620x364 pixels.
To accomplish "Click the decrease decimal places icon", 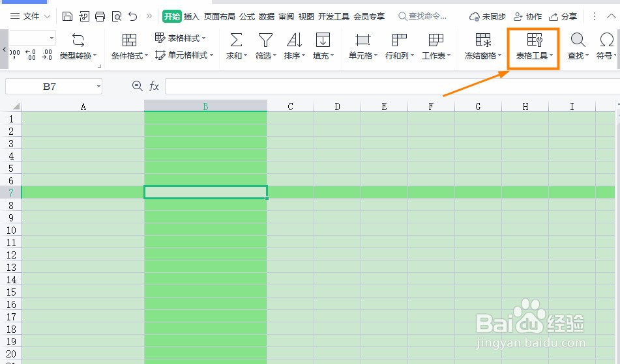I will tap(47, 55).
